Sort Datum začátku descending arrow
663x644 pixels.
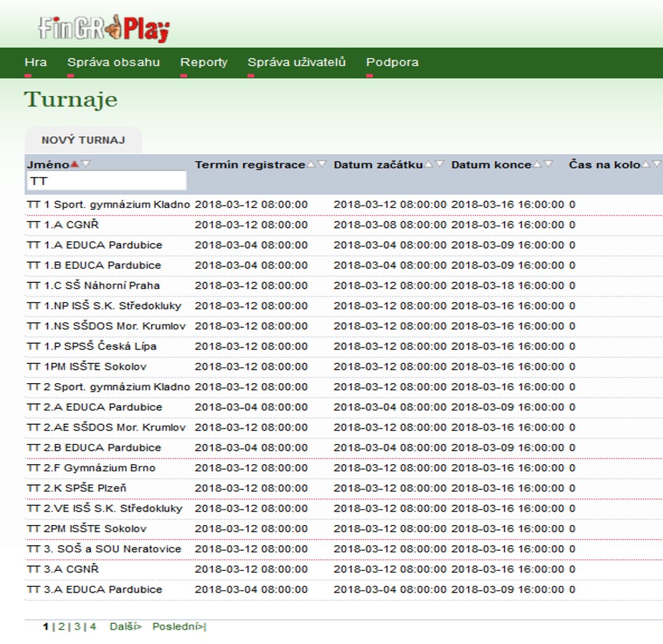[440, 164]
